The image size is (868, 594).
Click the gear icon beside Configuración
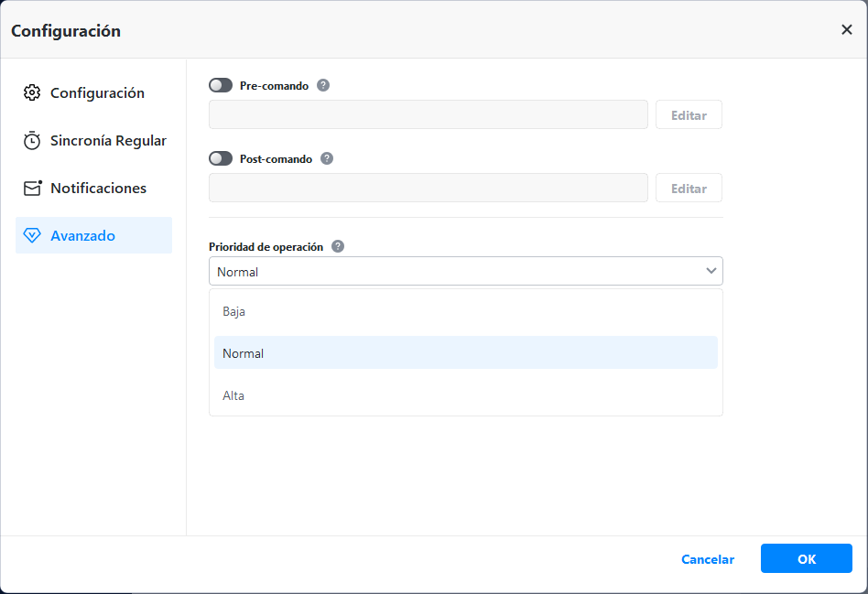pyautogui.click(x=32, y=92)
